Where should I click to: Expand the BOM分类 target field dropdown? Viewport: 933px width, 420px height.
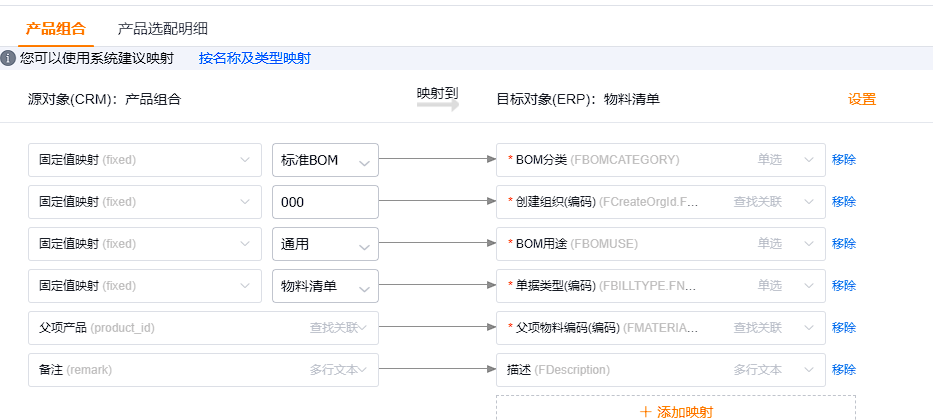point(661,160)
